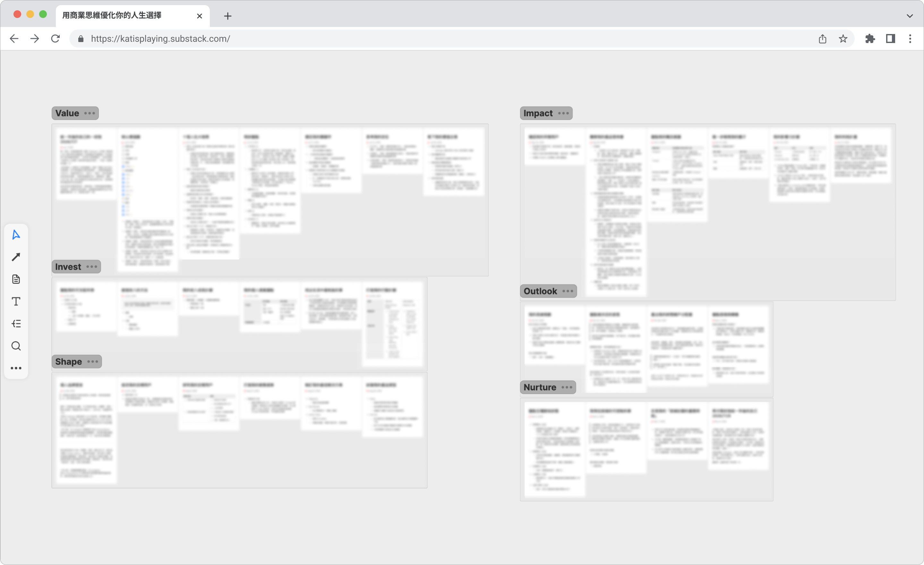Select the Text tool
The image size is (924, 565).
coord(16,301)
